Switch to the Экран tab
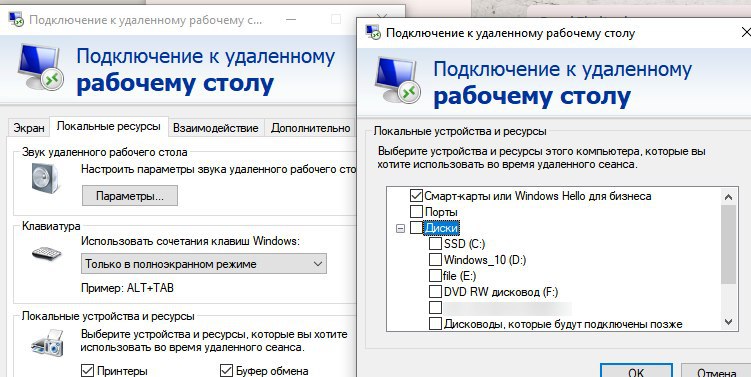 point(29,128)
